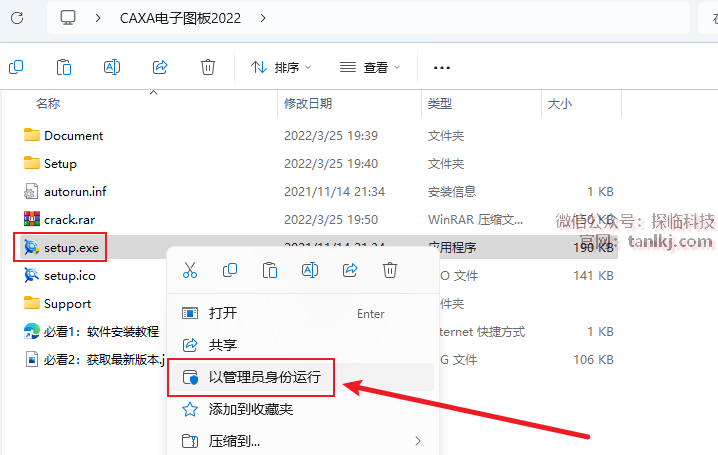Image resolution: width=718 pixels, height=455 pixels.
Task: Select the crack.rar archive
Action: point(69,220)
